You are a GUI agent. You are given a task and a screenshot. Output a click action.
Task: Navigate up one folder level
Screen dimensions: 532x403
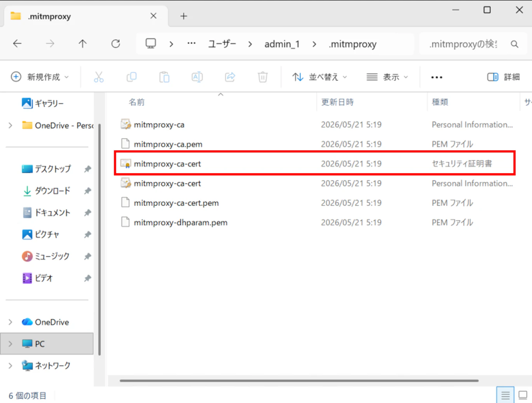coord(83,43)
